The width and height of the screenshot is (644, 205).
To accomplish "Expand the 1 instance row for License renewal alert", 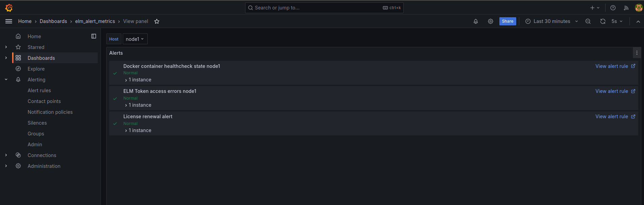I will coord(138,130).
